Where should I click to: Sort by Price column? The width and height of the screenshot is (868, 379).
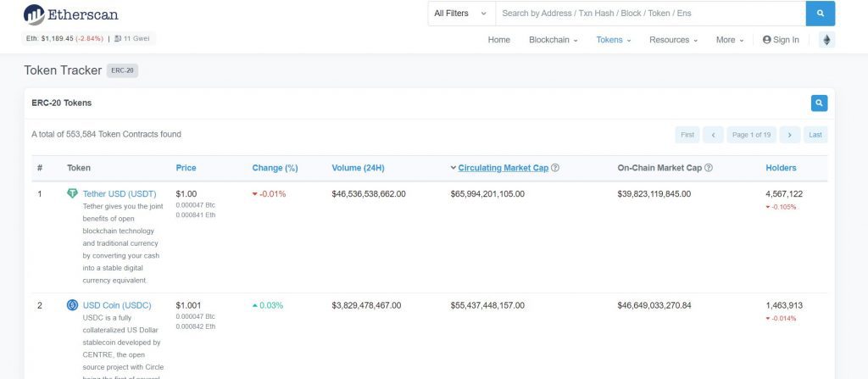186,168
